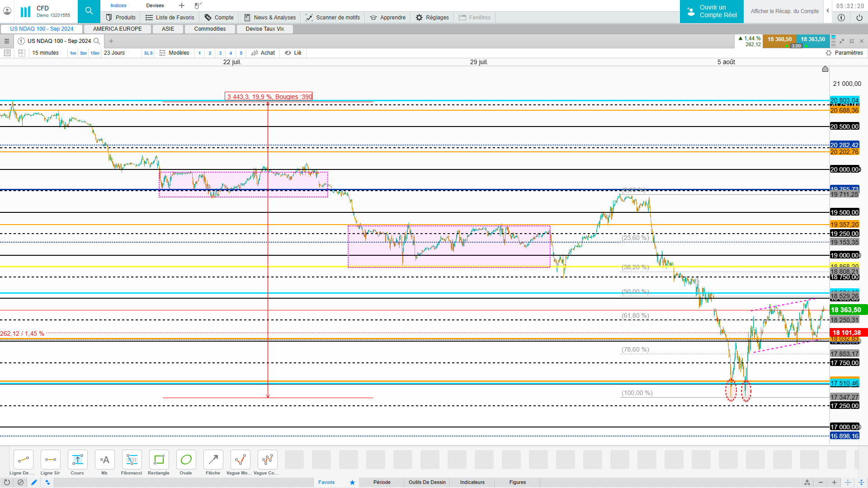Screen dimensions: 868x488
Task: Toggle the blue pencil drawing mode
Action: (x=34, y=483)
